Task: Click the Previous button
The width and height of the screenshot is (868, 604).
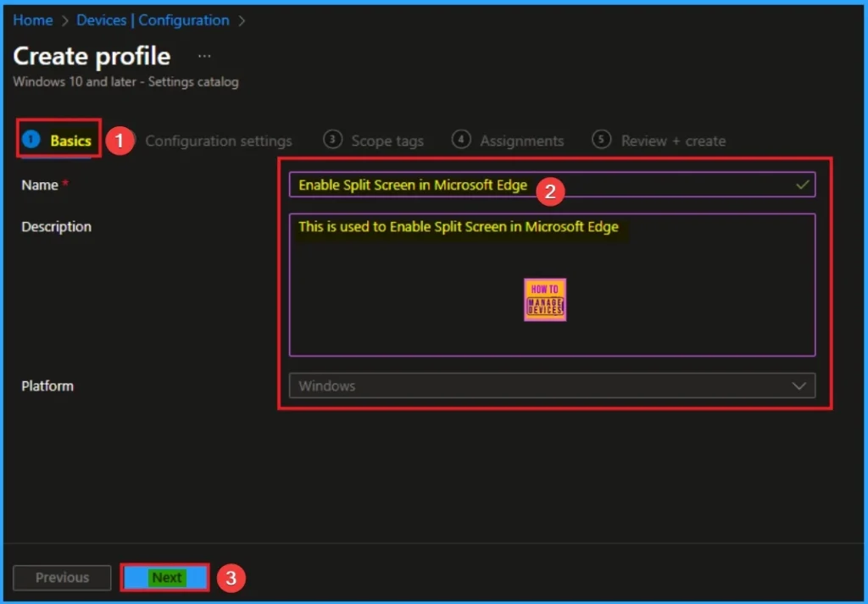Action: coord(62,578)
